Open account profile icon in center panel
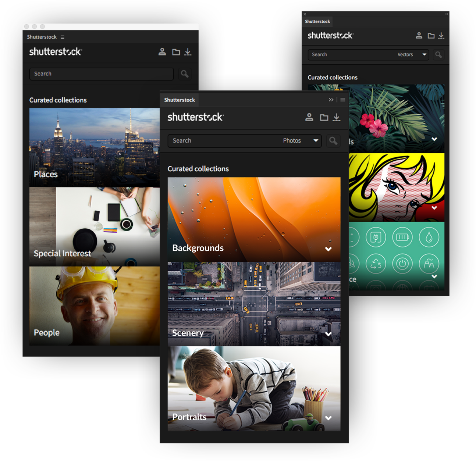 tap(309, 117)
